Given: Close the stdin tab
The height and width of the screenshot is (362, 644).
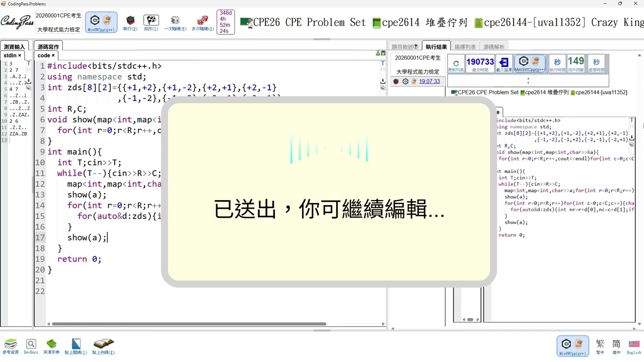Looking at the screenshot, I should point(20,55).
